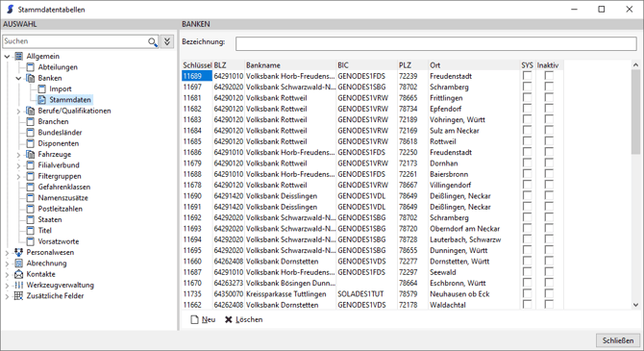Click the Banken folder icon
644x351 pixels.
[x=31, y=78]
